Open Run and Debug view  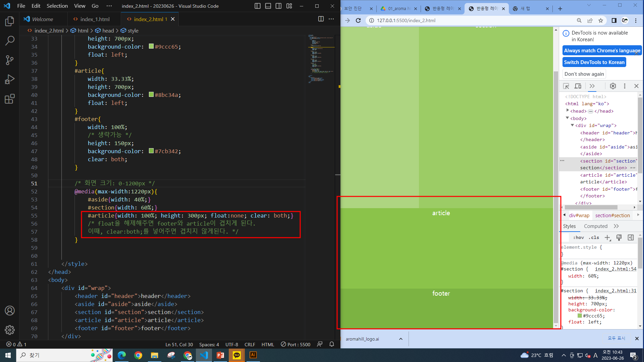point(10,79)
